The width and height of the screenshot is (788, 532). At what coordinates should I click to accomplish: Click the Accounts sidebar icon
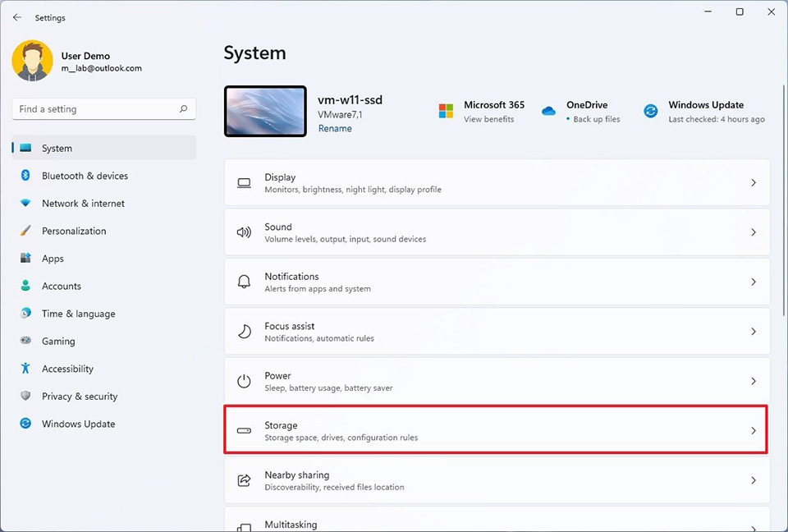[x=25, y=286]
